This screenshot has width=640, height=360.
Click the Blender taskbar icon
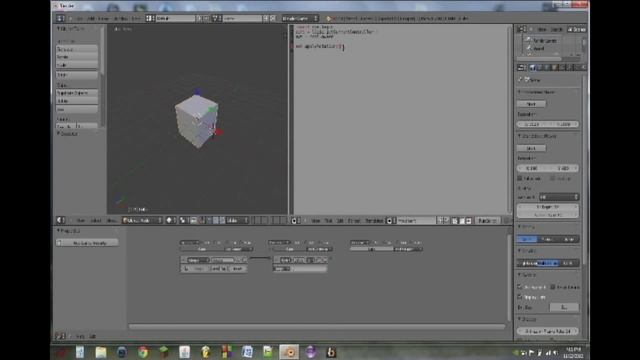(289, 352)
